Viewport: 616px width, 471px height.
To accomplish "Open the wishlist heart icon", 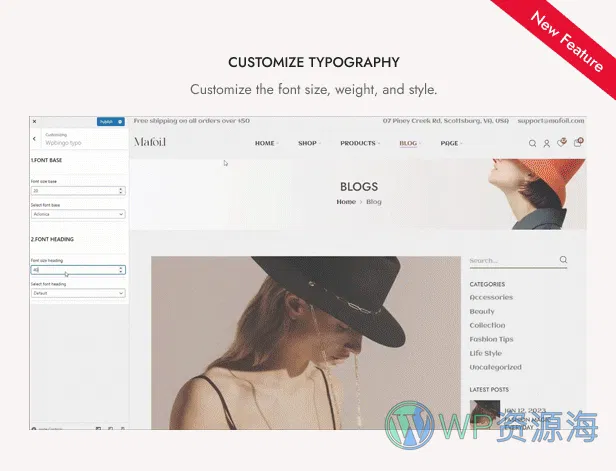I will [562, 143].
